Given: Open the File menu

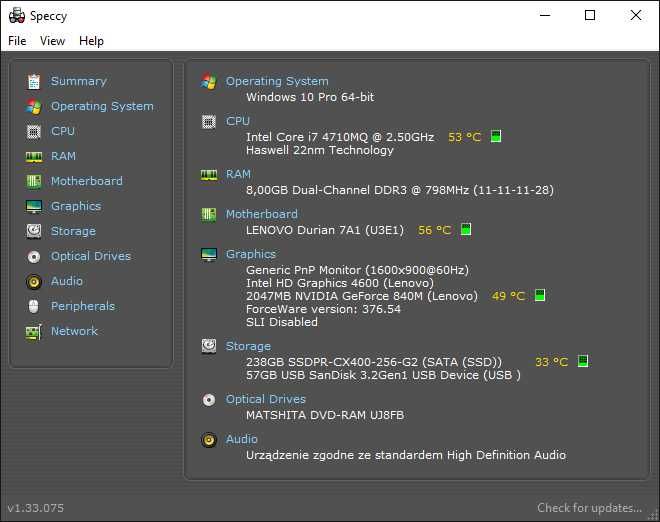Looking at the screenshot, I should [17, 41].
